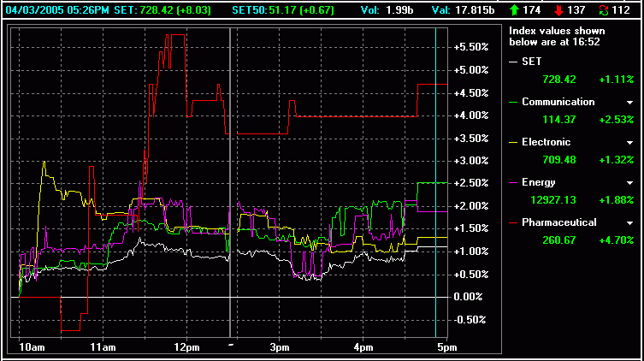Click the Pharmaceutical value 260.67
Viewport: 644px width, 361px height.
click(x=559, y=240)
